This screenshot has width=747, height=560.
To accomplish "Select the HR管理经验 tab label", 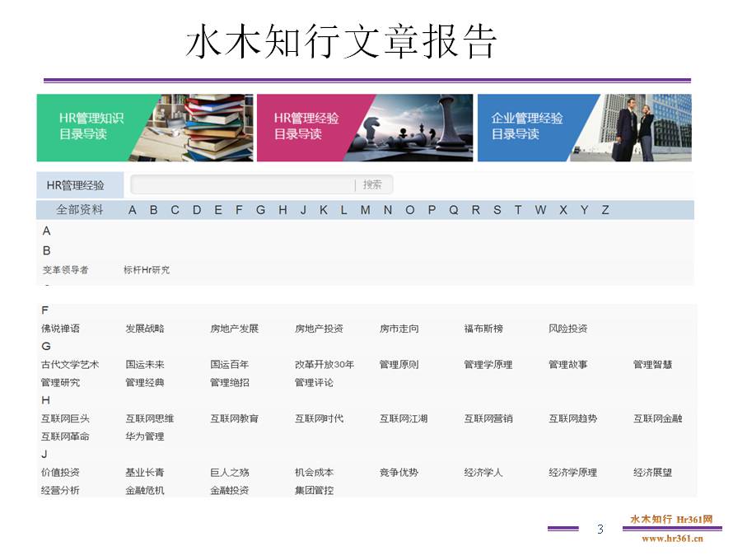I will coord(76,185).
